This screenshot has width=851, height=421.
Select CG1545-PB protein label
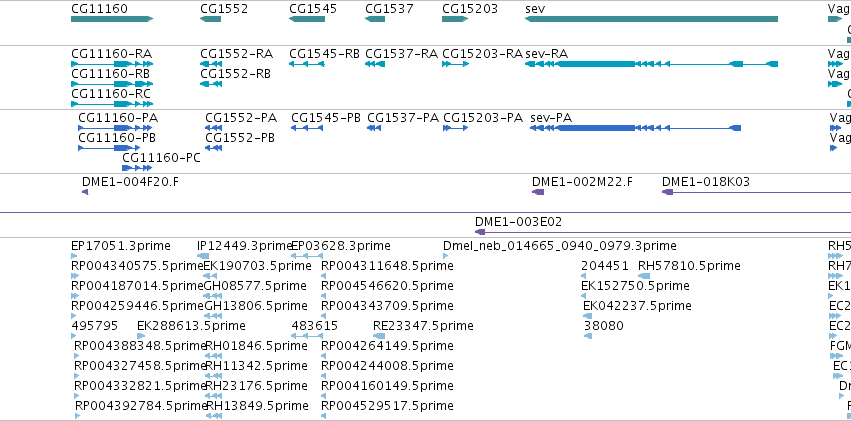pos(326,118)
